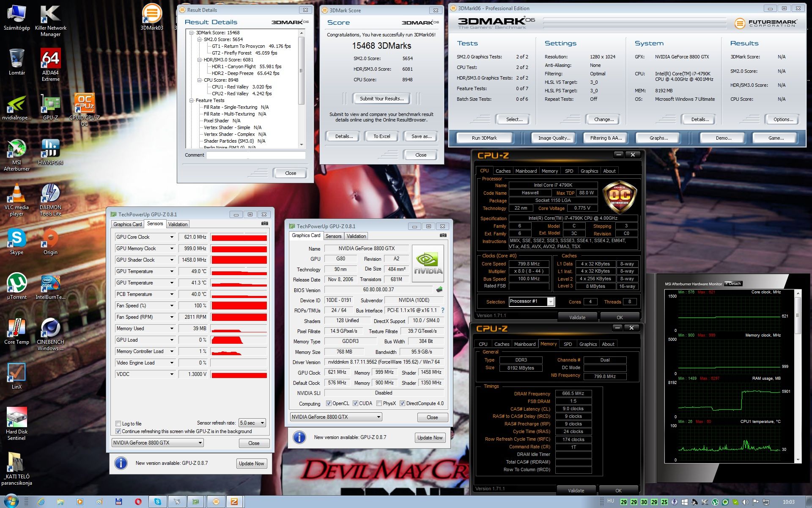Open the Sensor refresh rate dropdown

(x=252, y=422)
